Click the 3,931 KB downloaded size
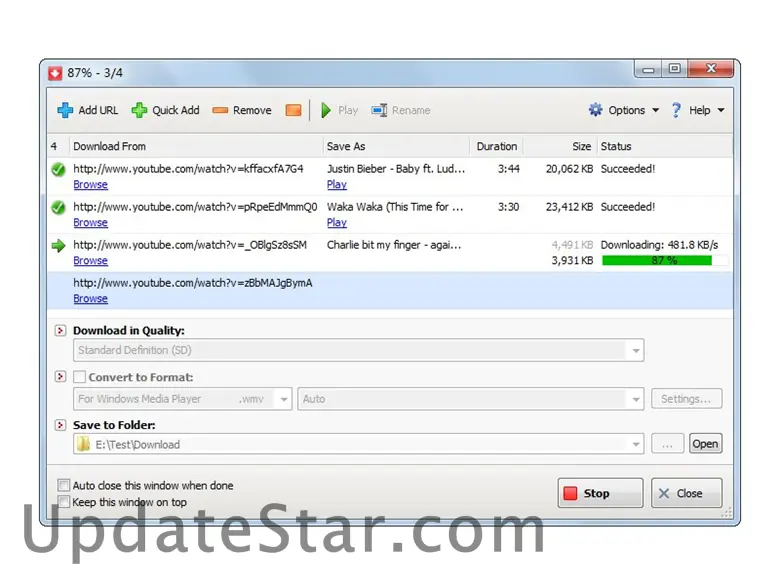 pyautogui.click(x=573, y=260)
